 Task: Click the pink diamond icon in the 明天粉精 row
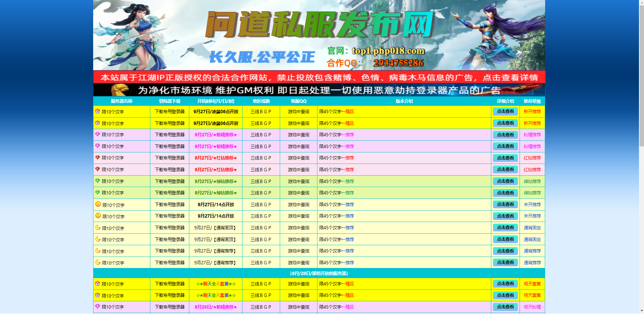[x=98, y=306]
